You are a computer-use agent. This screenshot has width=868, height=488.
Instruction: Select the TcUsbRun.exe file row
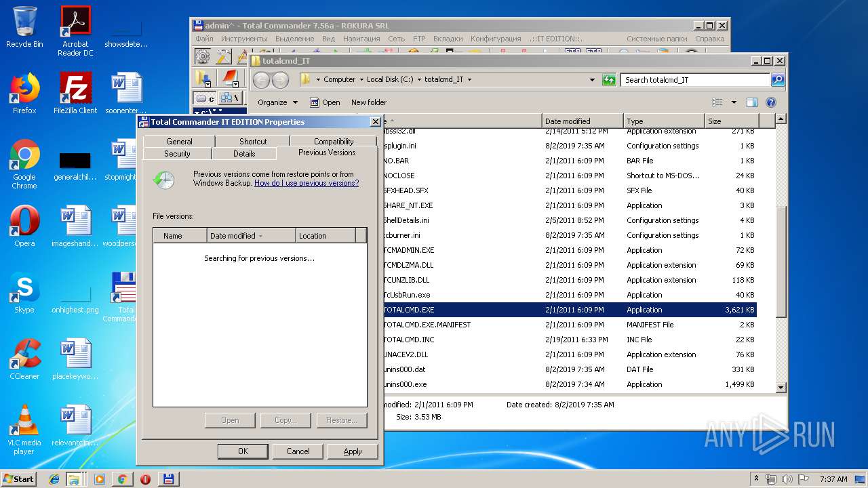[570, 295]
